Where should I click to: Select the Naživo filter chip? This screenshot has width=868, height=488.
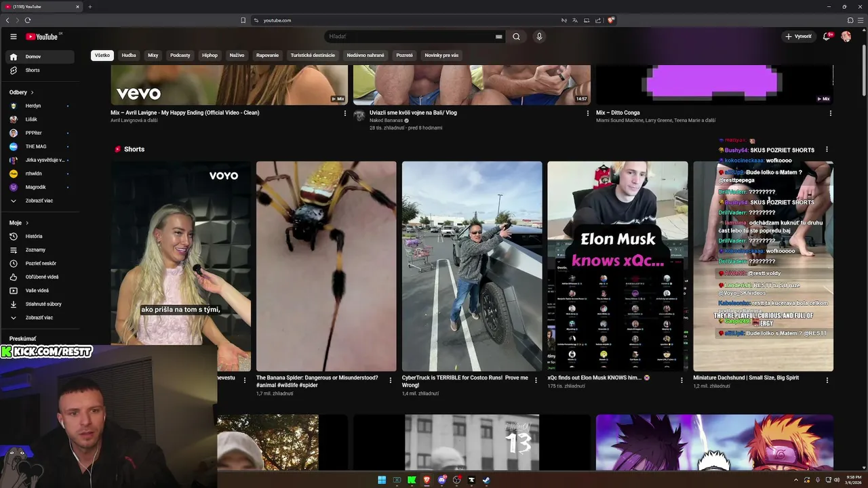(237, 56)
